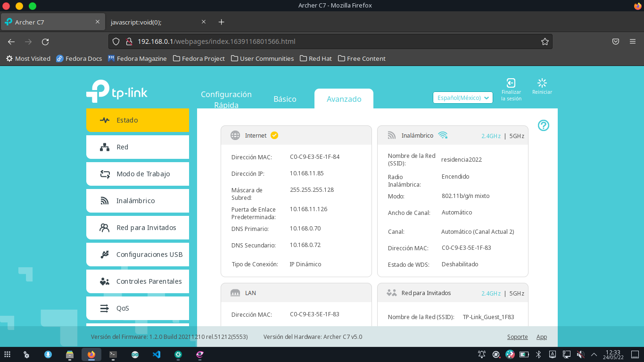This screenshot has height=362, width=644.
Task: Open the terminal from the taskbar
Action: pyautogui.click(x=113, y=354)
